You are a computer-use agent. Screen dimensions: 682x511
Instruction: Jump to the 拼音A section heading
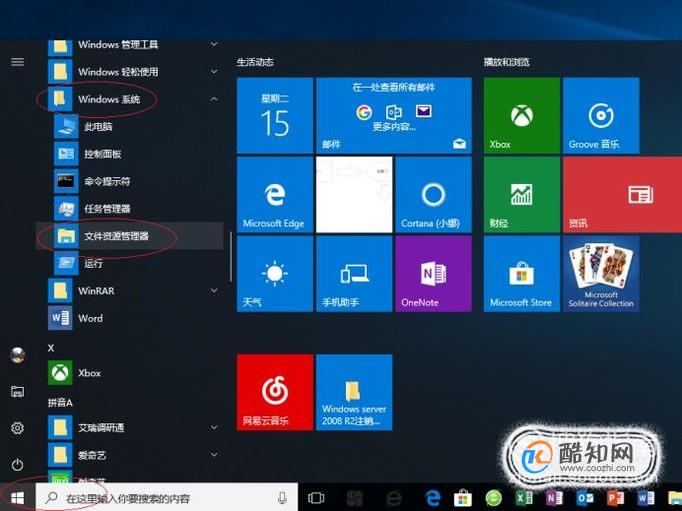(x=60, y=402)
